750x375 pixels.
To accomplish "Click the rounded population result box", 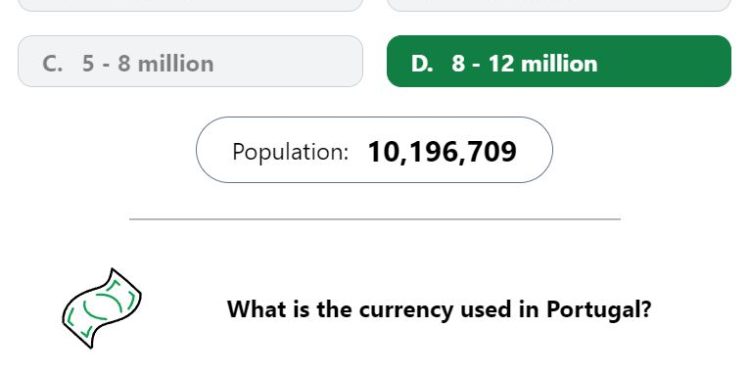I will pos(375,150).
